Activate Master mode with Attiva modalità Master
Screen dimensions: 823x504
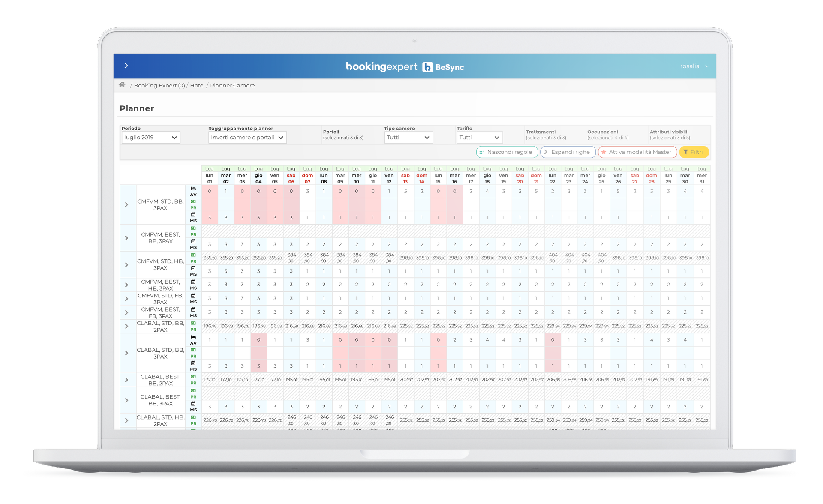tap(637, 152)
